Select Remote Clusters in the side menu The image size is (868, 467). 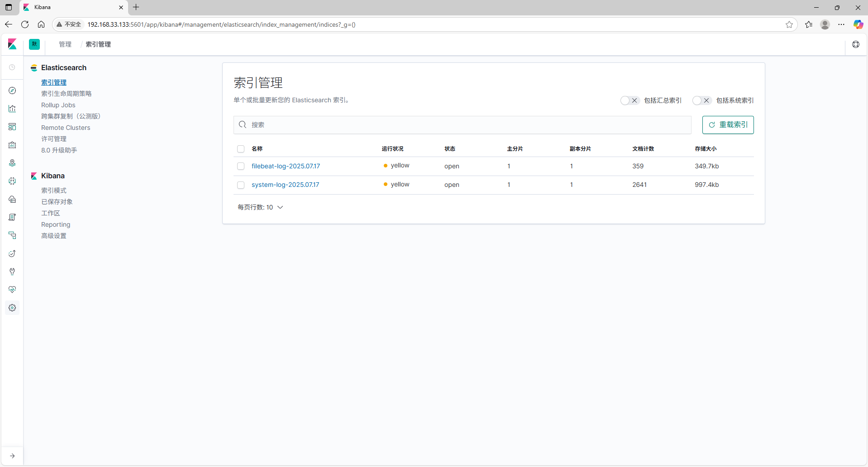pos(66,128)
